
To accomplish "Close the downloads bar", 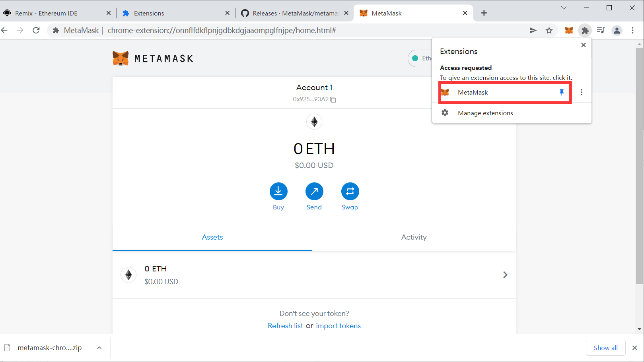I will click(x=634, y=348).
